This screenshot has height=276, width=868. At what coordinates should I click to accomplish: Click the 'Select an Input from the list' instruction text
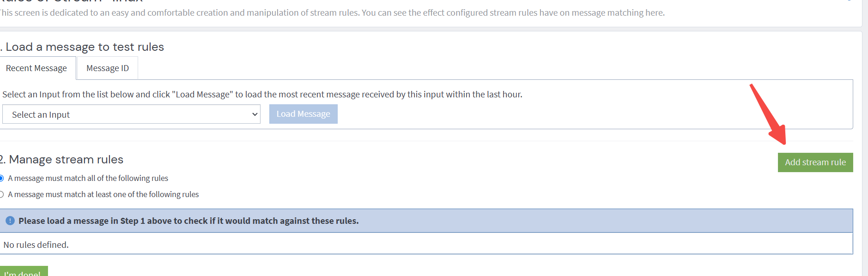[x=262, y=94]
